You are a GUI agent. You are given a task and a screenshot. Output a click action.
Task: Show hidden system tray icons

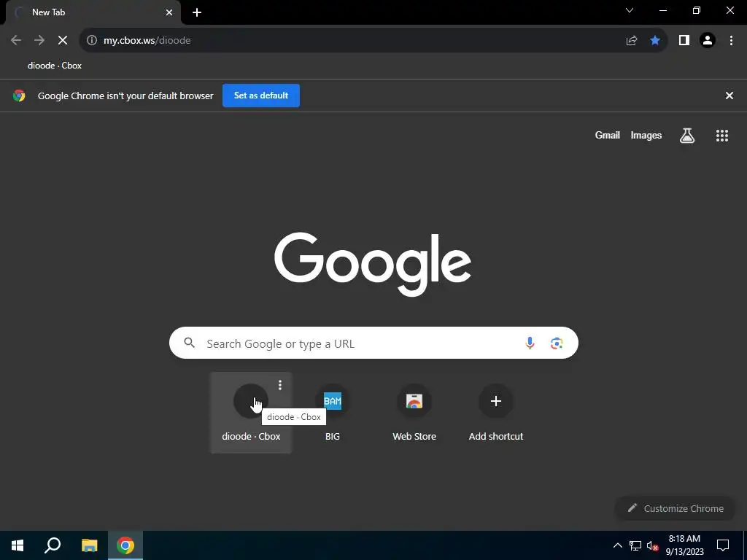[617, 545]
